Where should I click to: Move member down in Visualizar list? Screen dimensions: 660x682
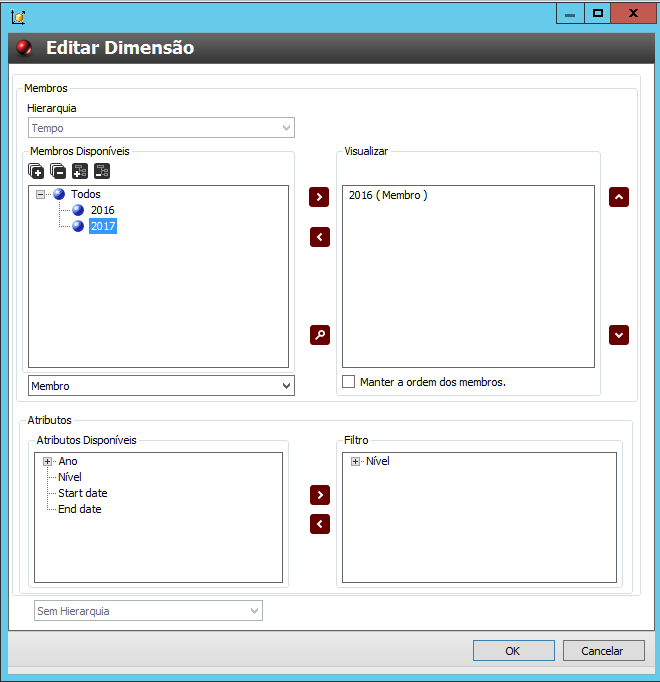(619, 335)
